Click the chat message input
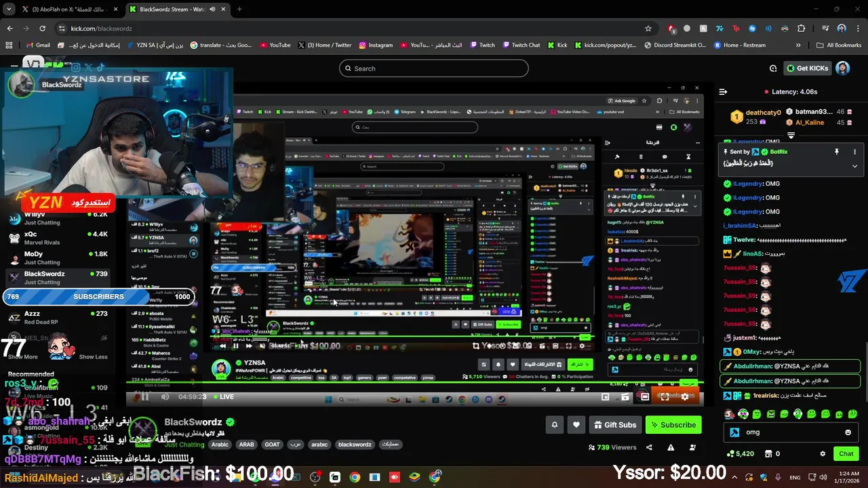Screen dimensions: 868x488 tap(790, 432)
